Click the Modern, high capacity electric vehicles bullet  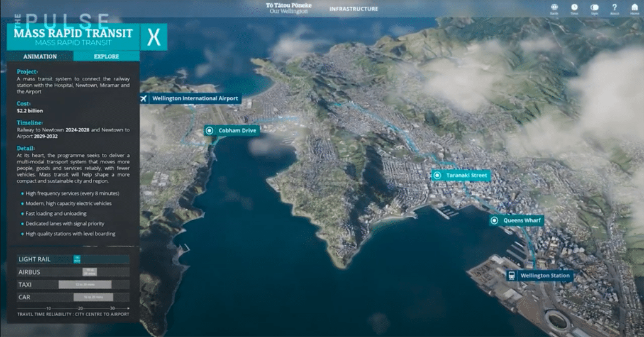pyautogui.click(x=69, y=203)
